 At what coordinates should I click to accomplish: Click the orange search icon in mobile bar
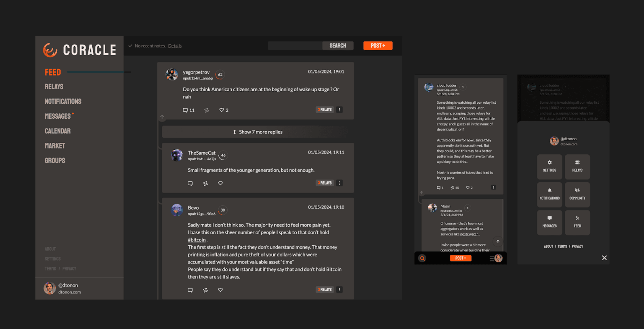(422, 258)
